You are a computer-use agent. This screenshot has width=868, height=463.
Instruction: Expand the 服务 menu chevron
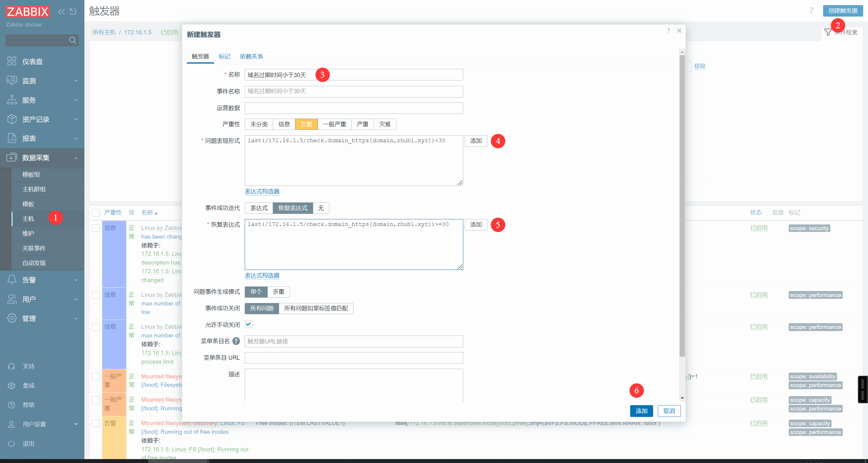[76, 100]
